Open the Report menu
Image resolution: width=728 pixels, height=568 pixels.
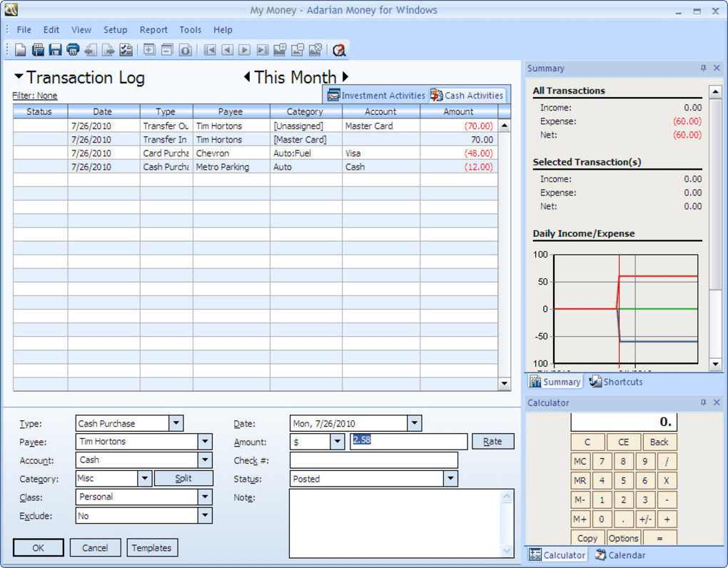(153, 30)
